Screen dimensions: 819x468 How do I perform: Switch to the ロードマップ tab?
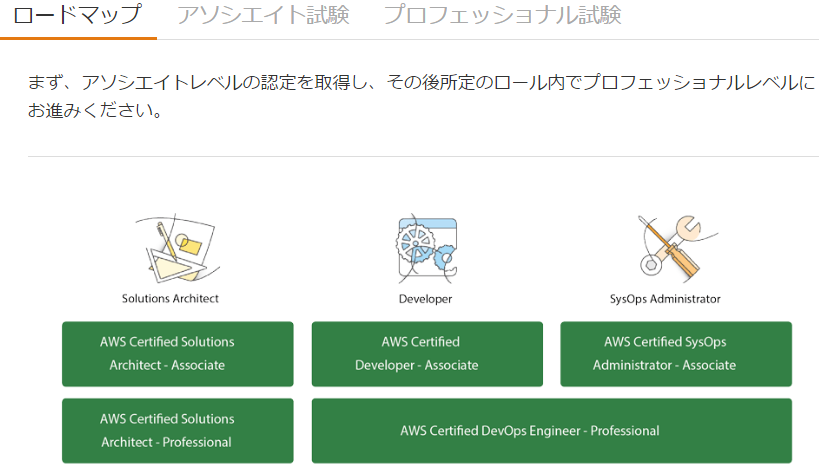point(78,16)
